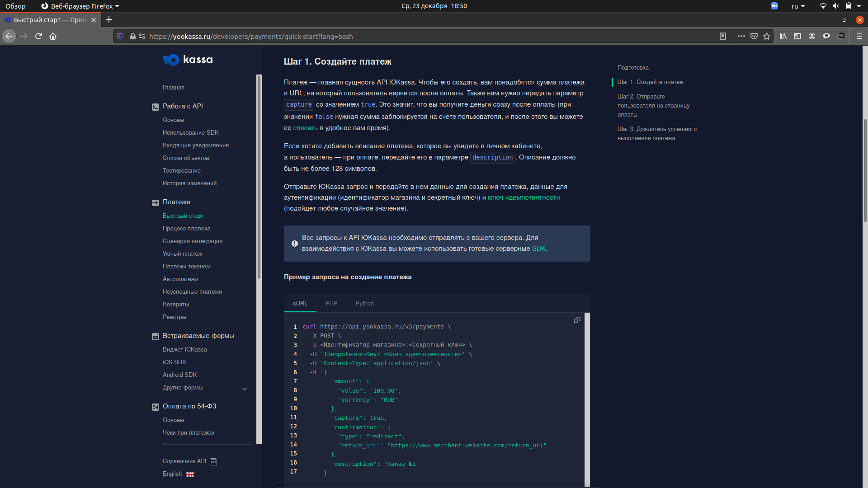Save page to Pocket
This screenshot has width=868, height=488.
coord(754,36)
